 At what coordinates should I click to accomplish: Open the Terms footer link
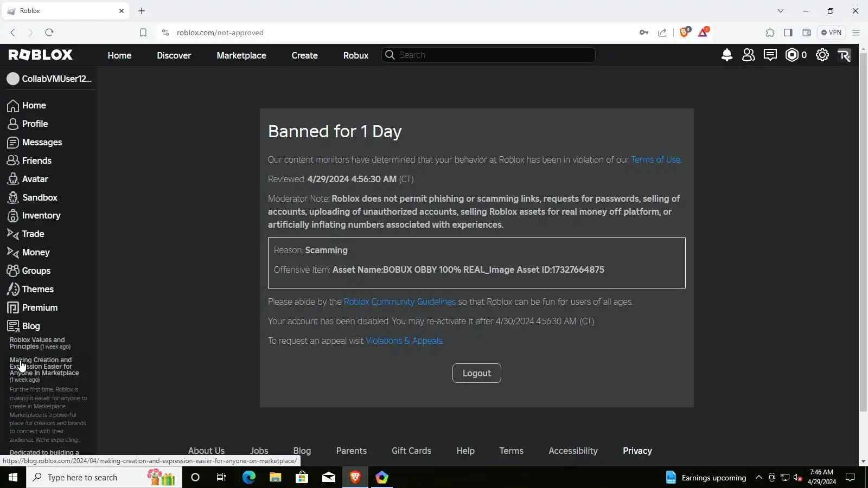tap(512, 451)
